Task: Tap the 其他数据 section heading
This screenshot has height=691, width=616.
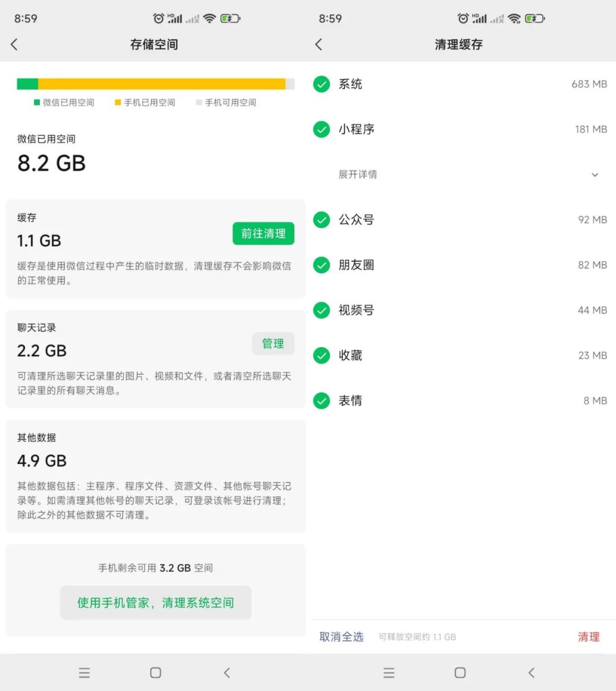Action: coord(37,438)
